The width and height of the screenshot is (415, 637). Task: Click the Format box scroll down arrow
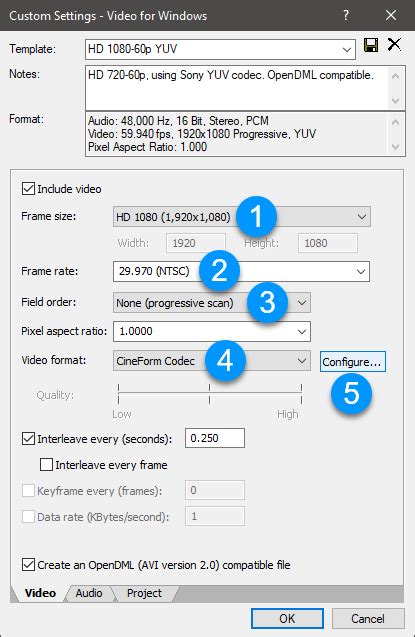coord(396,147)
